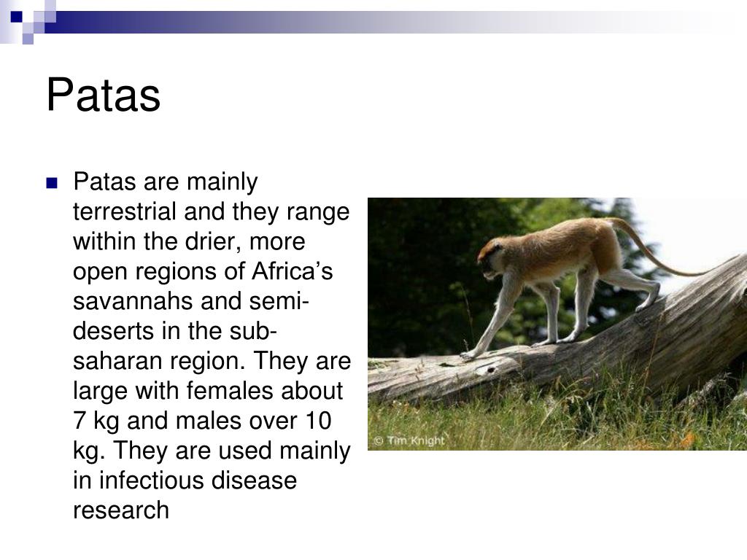Click the word "Africa's" in the paragraph
747x560 pixels.
coord(292,271)
